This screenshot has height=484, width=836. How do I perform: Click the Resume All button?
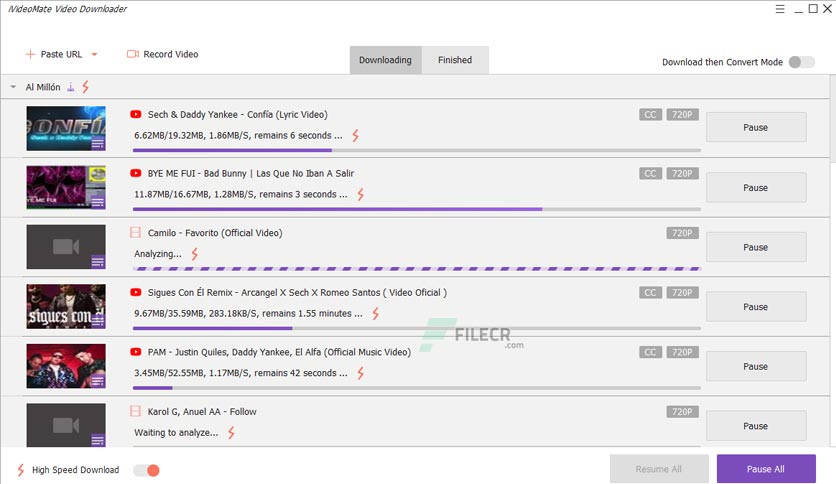[659, 469]
